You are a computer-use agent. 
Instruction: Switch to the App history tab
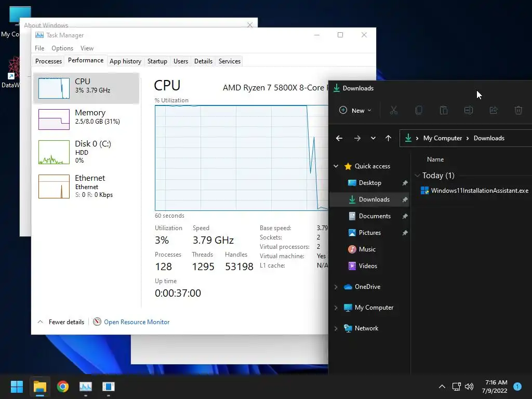tap(125, 61)
